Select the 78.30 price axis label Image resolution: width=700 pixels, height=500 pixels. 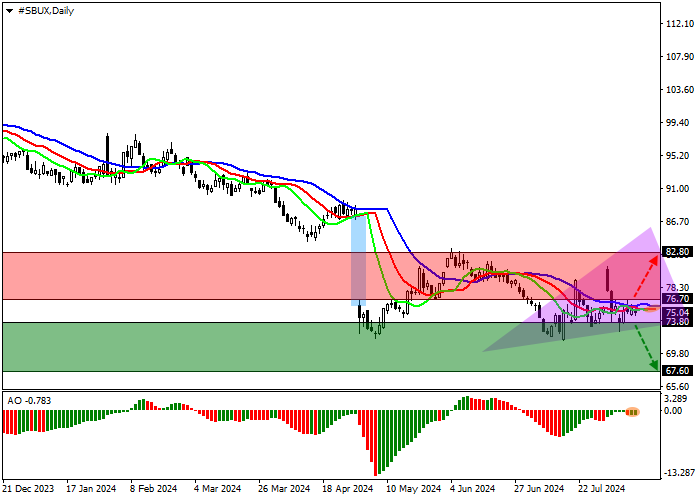680,288
